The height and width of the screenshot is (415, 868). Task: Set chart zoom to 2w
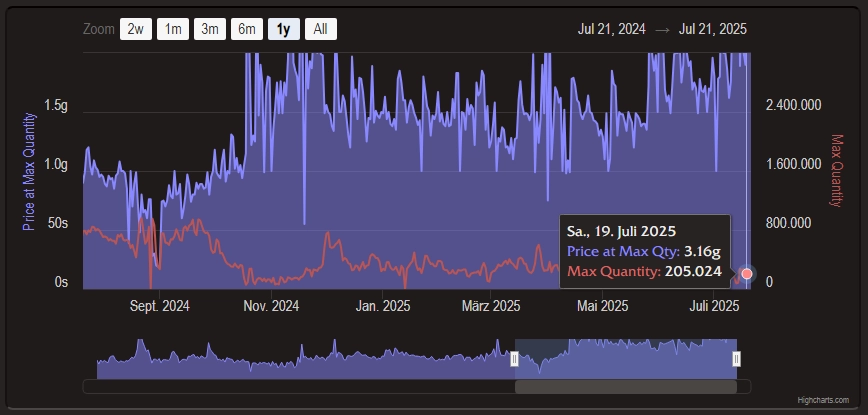pos(136,29)
